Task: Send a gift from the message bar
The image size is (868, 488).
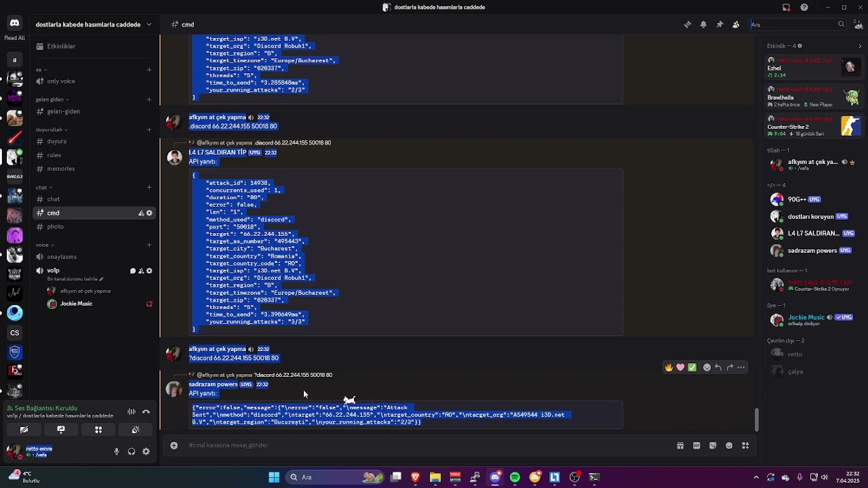Action: pyautogui.click(x=680, y=445)
